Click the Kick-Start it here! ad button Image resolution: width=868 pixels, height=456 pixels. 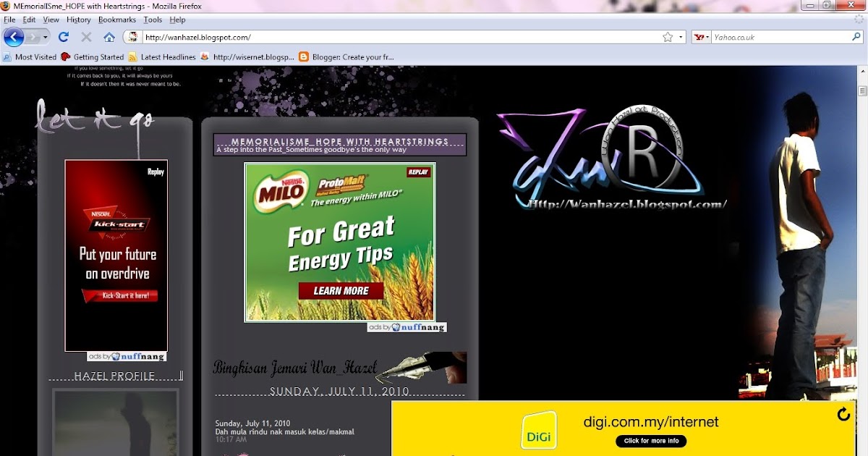(120, 296)
